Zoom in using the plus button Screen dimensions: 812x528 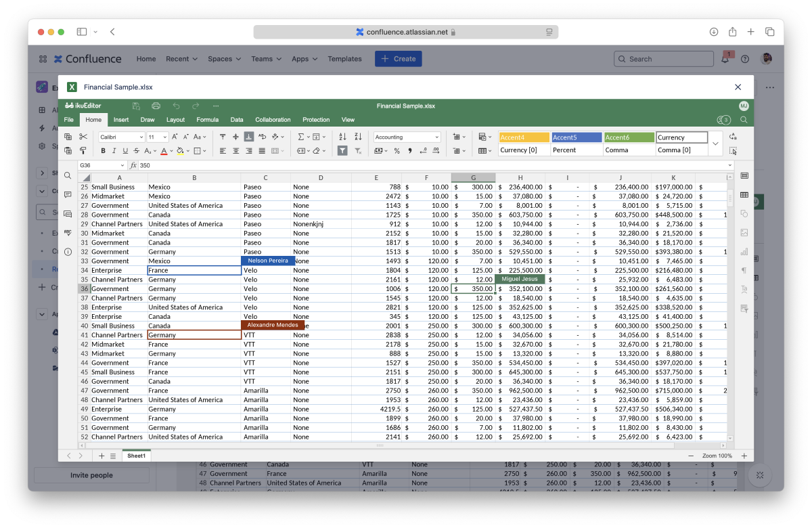pyautogui.click(x=744, y=456)
